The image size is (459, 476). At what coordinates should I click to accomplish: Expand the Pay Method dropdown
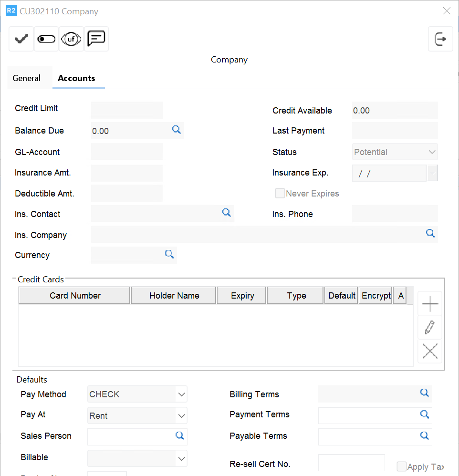(x=181, y=394)
